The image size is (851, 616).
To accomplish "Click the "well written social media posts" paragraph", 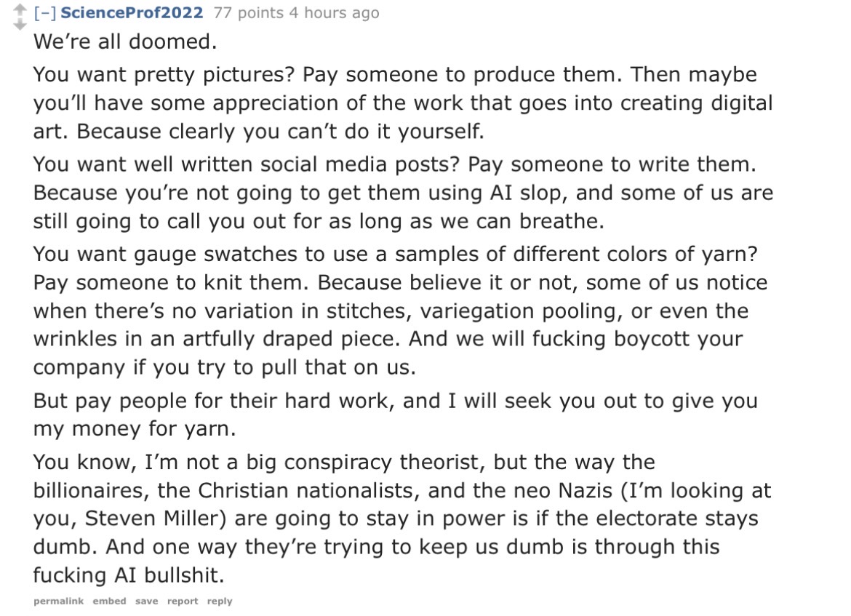I will pyautogui.click(x=403, y=193).
